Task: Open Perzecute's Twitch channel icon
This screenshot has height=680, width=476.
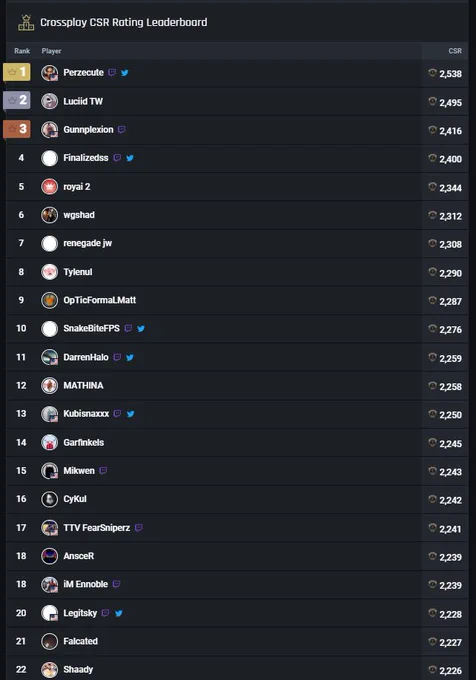Action: pos(112,72)
